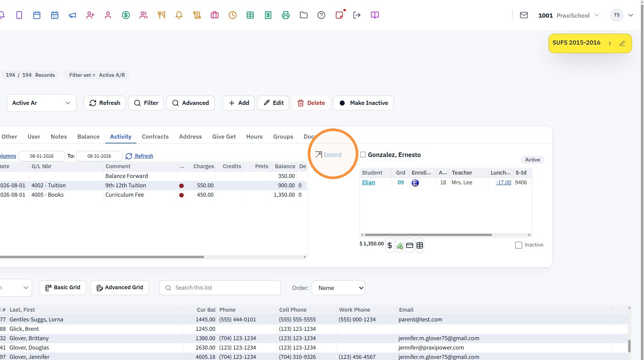Screen dimensions: 644x360
Task: Click the credit card icon button
Action: [x=410, y=245]
